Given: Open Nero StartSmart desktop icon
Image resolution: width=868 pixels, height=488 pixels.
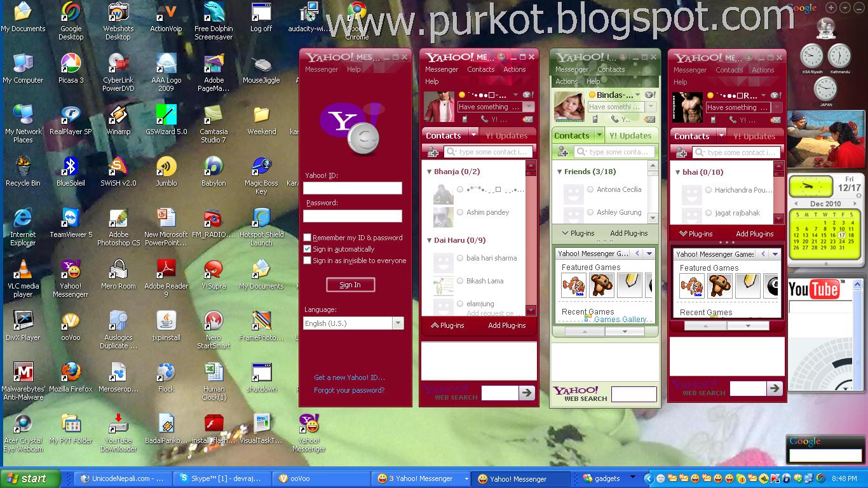Looking at the screenshot, I should point(214,330).
